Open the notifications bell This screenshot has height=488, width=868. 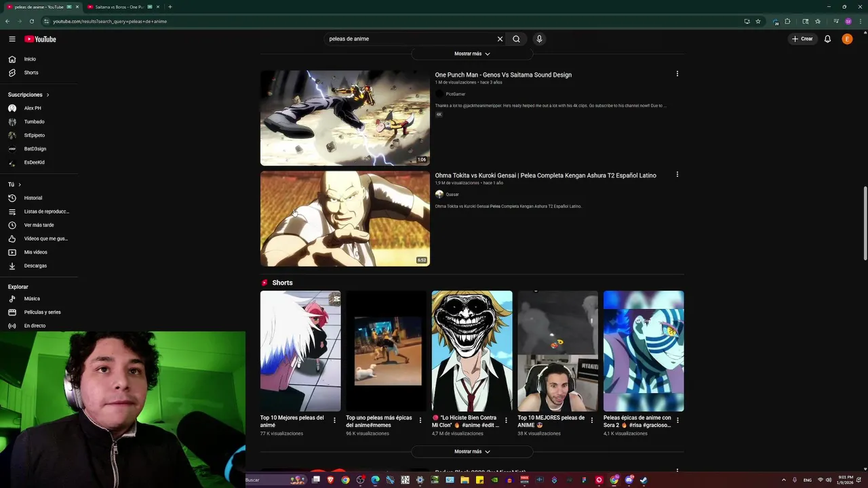pos(827,39)
